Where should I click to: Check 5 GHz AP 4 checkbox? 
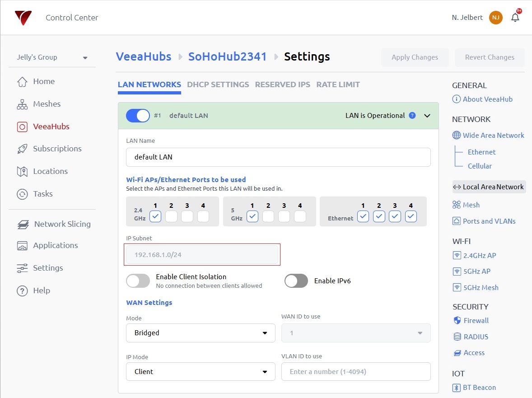point(300,216)
